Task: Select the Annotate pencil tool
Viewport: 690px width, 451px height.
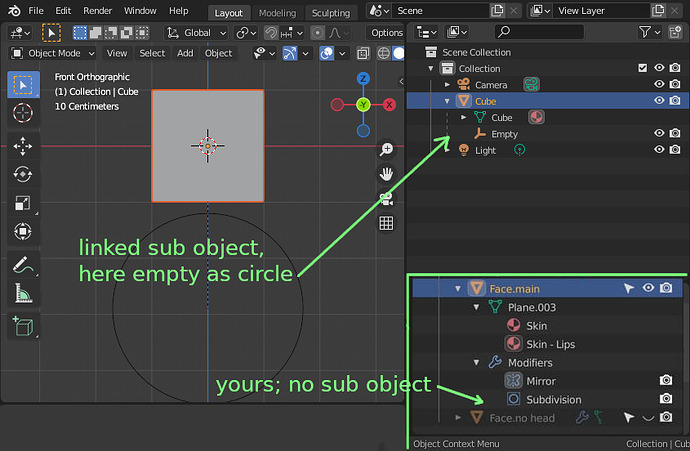Action: click(x=23, y=265)
